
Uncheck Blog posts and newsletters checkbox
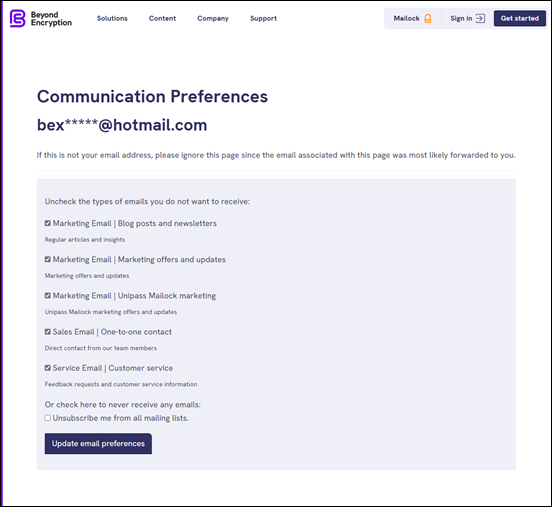click(x=48, y=223)
